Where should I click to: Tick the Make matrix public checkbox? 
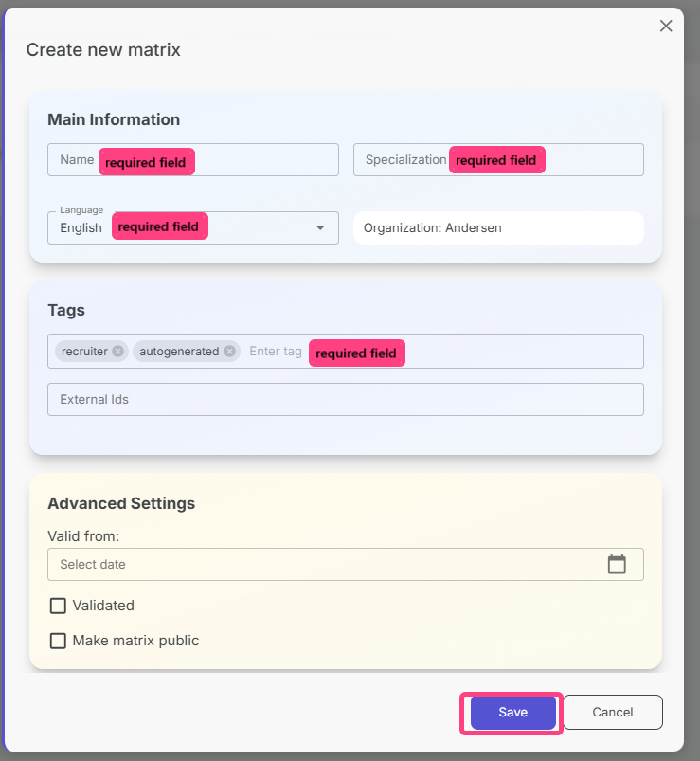pos(58,641)
